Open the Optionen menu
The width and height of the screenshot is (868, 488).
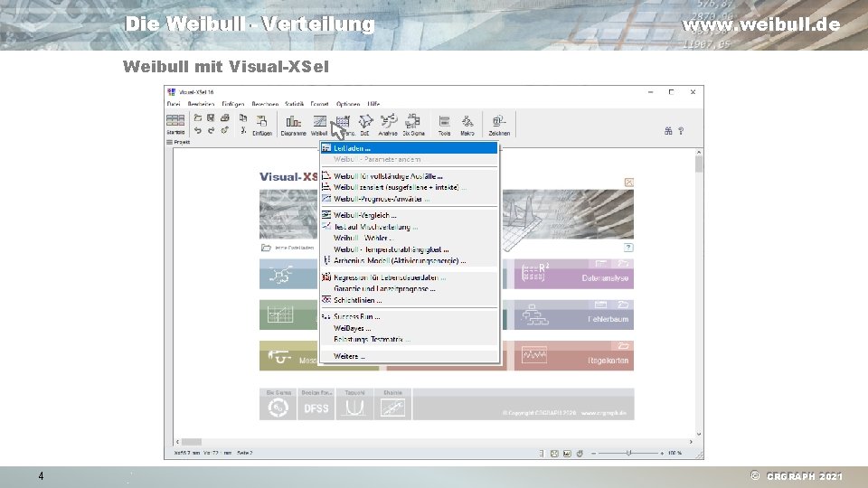tap(348, 103)
